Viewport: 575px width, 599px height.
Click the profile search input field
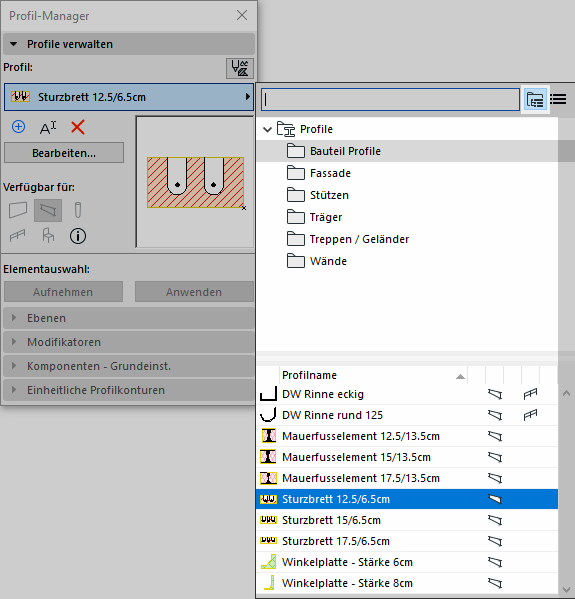[390, 100]
